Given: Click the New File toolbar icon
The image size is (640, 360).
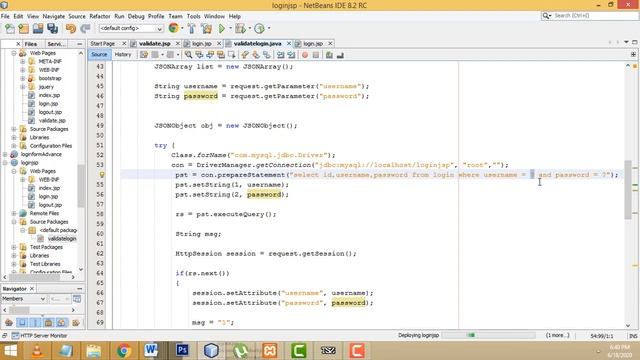Looking at the screenshot, I should click(10, 29).
